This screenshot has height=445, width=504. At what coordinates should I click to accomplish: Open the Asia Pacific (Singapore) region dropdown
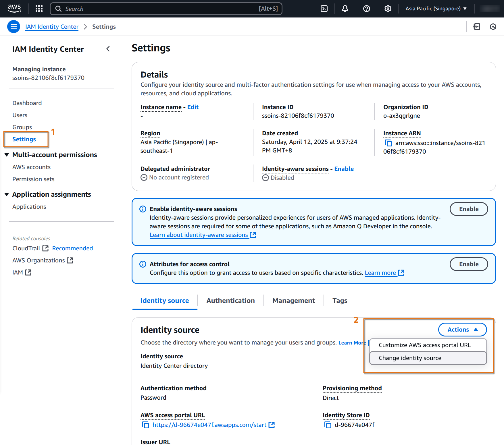[x=436, y=9]
